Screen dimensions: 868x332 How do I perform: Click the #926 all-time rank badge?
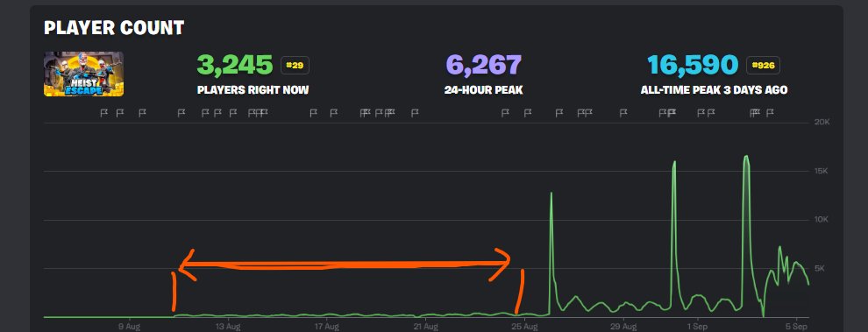763,66
